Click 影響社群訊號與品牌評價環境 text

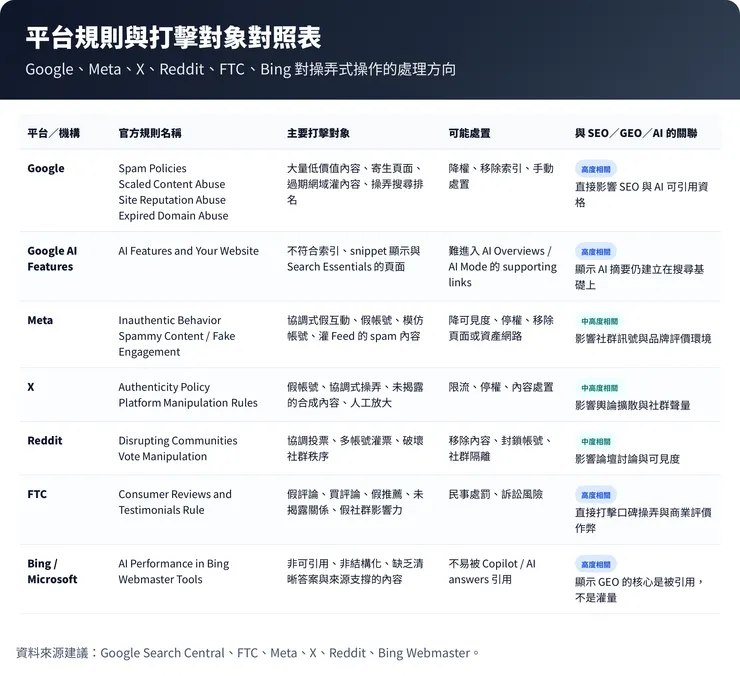click(643, 339)
